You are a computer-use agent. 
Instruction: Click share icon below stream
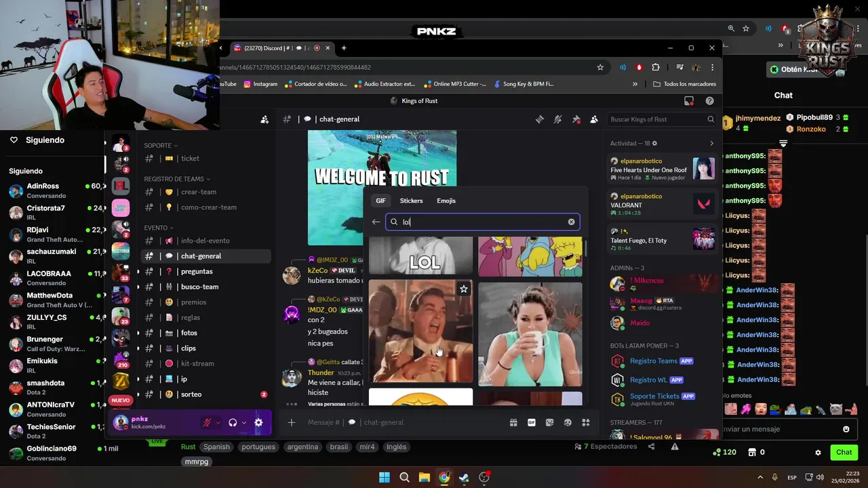pos(651,447)
